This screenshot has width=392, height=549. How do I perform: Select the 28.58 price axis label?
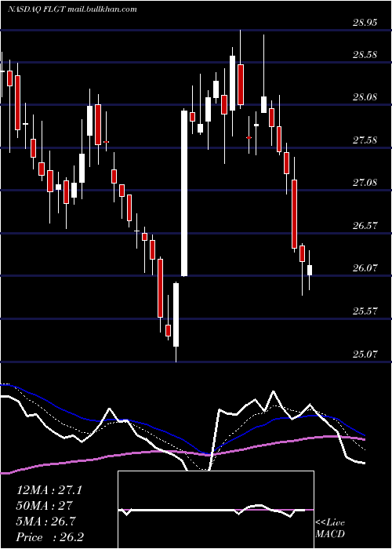(365, 55)
